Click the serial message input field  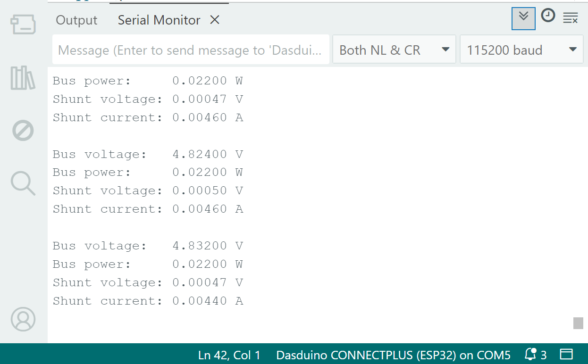tap(191, 50)
